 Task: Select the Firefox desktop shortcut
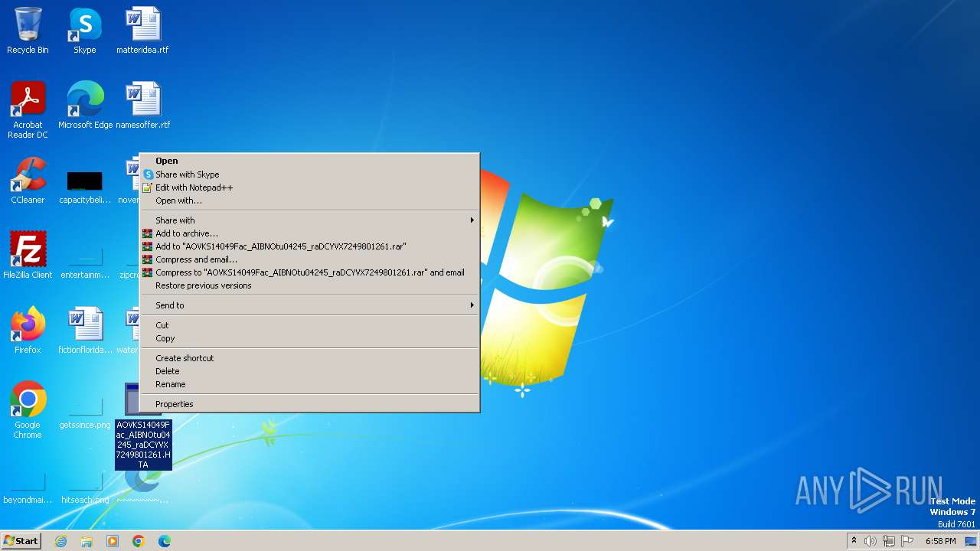pos(28,330)
